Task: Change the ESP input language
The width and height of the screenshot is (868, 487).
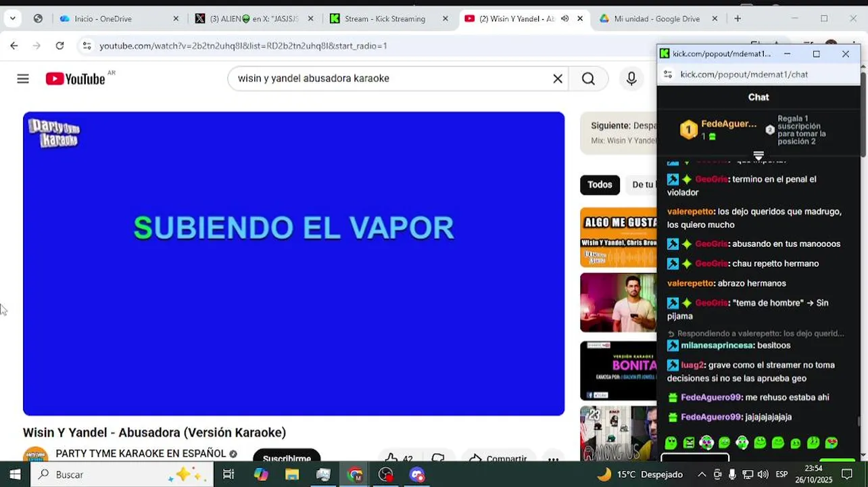Action: click(x=781, y=475)
